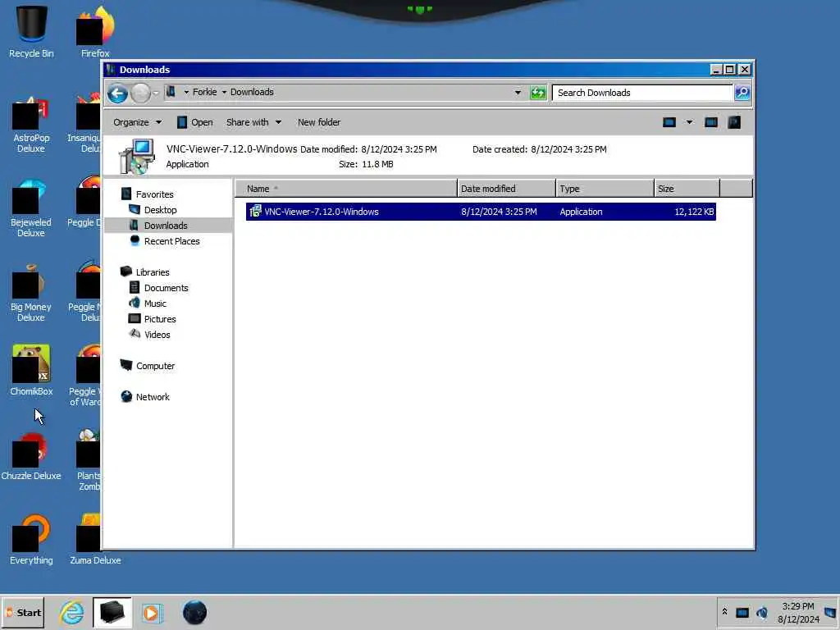Sort by the Type column header
The image size is (840, 630).
605,189
